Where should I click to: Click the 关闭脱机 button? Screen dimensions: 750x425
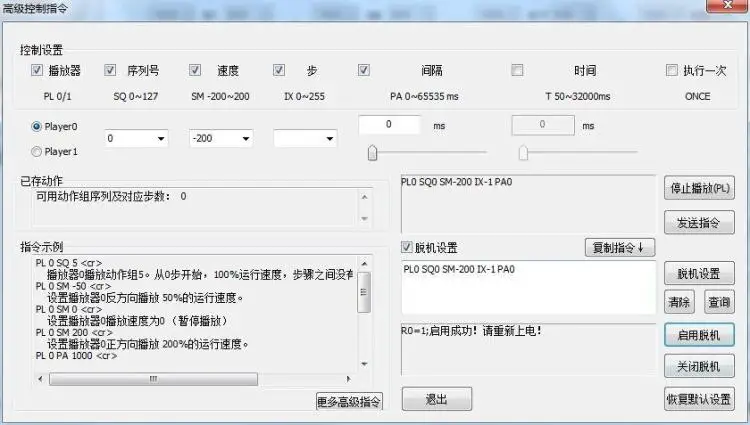699,366
